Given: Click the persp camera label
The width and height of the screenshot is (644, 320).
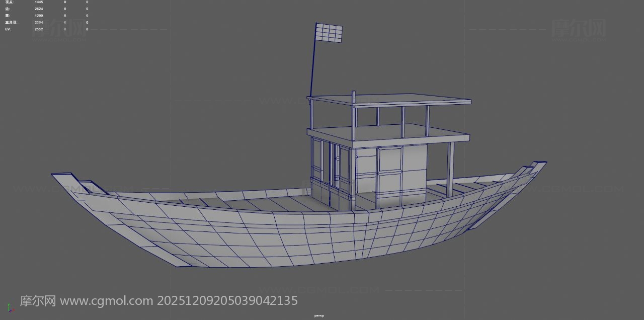Looking at the screenshot, I should 319,315.
